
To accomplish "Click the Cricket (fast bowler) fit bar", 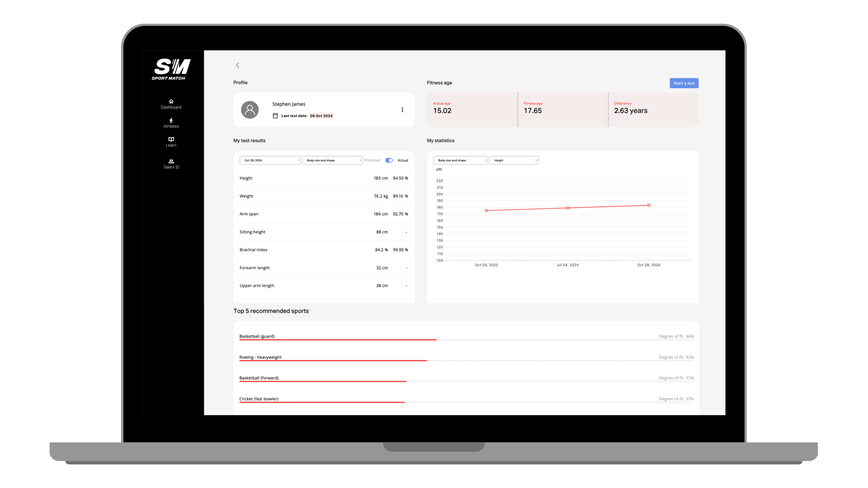I will [x=466, y=402].
